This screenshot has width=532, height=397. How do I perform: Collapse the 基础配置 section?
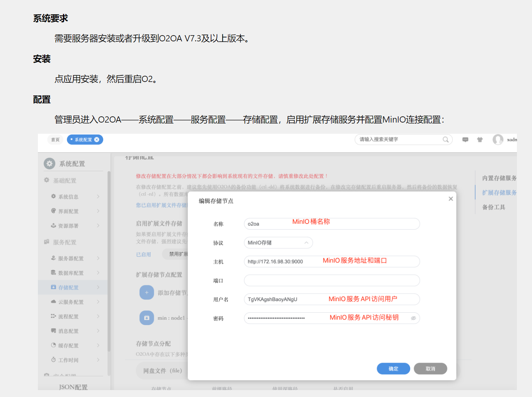(x=64, y=181)
